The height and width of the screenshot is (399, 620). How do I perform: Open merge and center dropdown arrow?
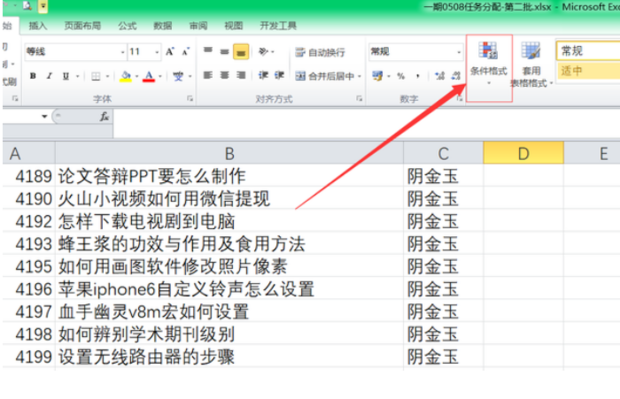tap(359, 76)
